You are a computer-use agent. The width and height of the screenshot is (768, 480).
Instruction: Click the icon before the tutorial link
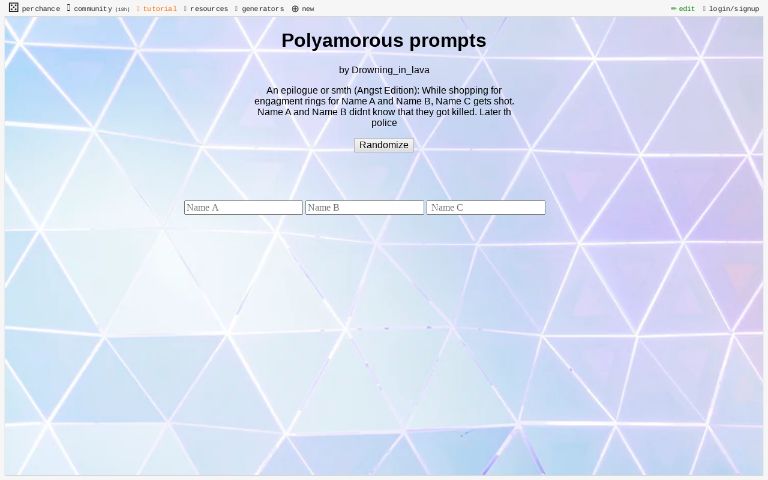click(x=138, y=9)
